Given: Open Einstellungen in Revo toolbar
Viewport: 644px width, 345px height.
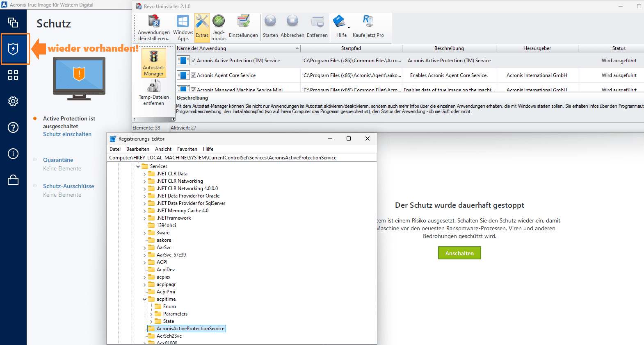Looking at the screenshot, I should click(243, 27).
